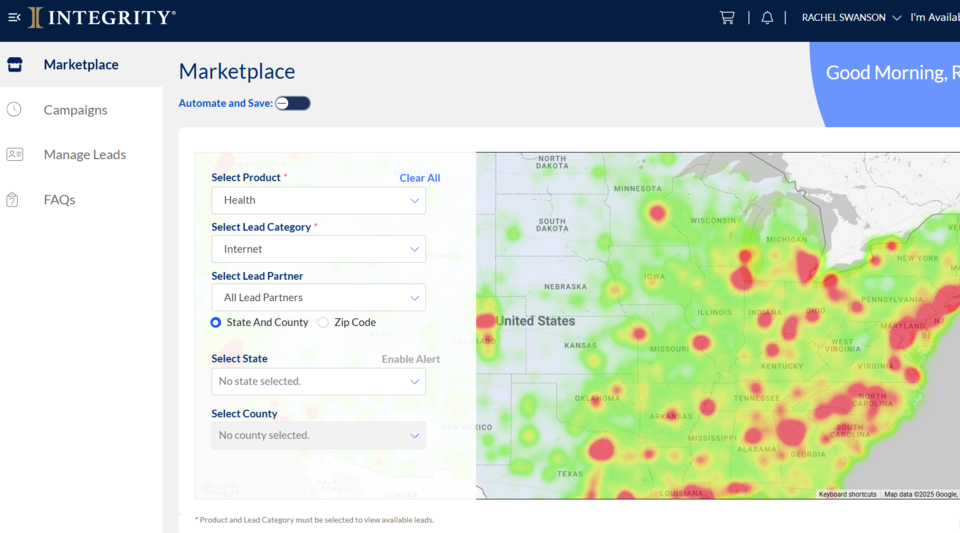Click the Marketplace storefront icon

(15, 64)
